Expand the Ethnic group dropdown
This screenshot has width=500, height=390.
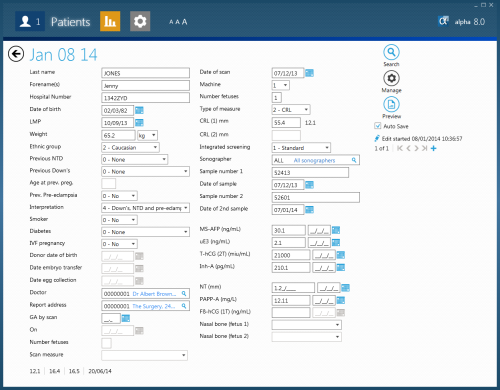coord(155,147)
